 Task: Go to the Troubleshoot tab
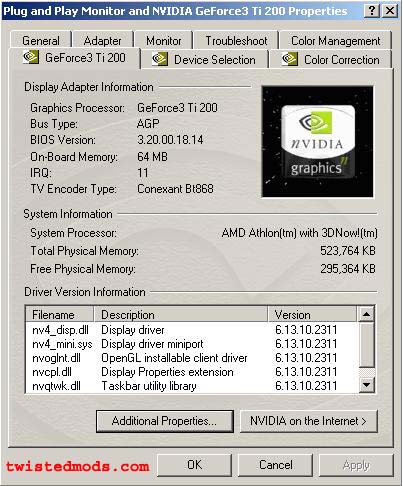[236, 41]
